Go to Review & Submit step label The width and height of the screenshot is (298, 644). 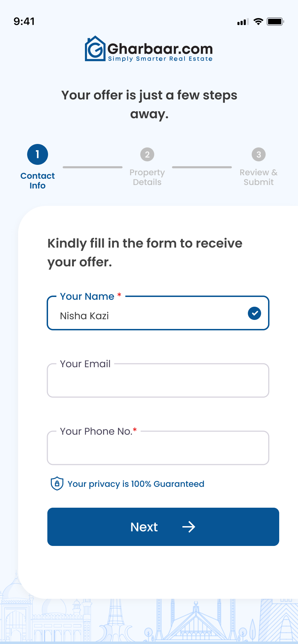(259, 177)
